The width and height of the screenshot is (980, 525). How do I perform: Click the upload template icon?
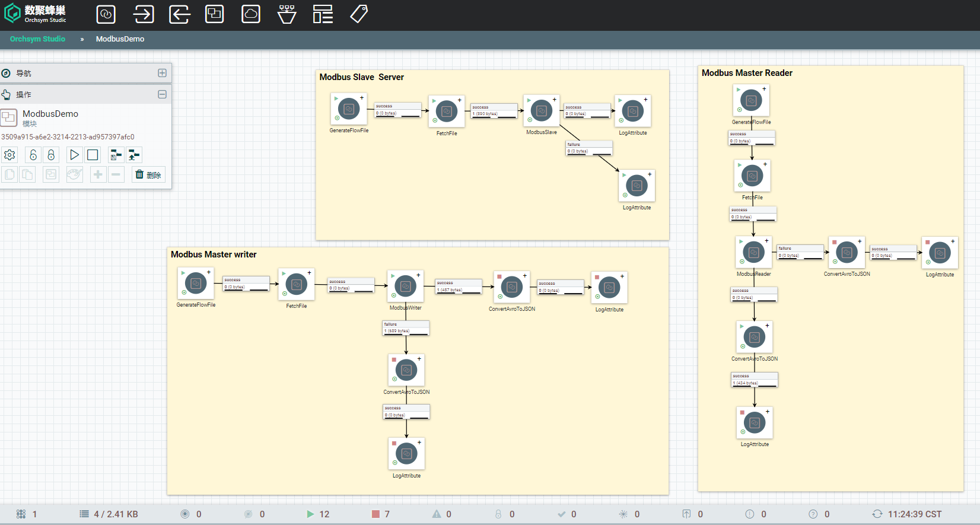(x=134, y=155)
